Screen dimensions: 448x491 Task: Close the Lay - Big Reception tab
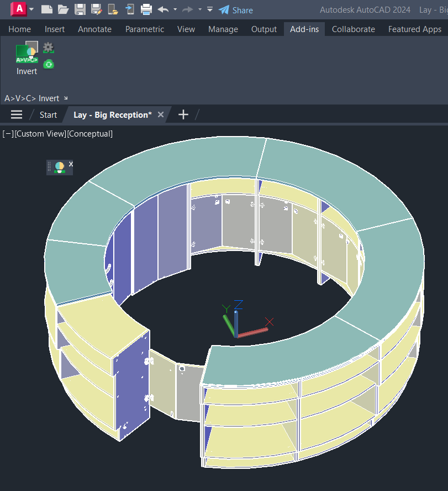click(x=161, y=114)
